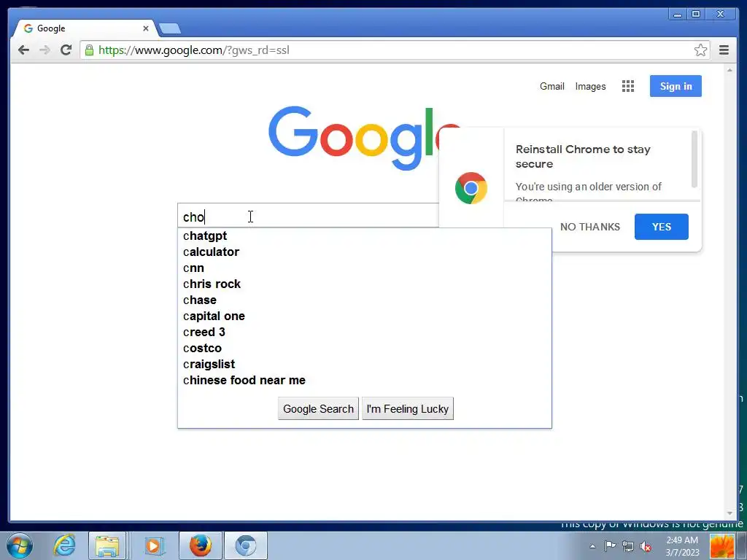Open Windows Media Player from taskbar
747x560 pixels.
pos(153,545)
